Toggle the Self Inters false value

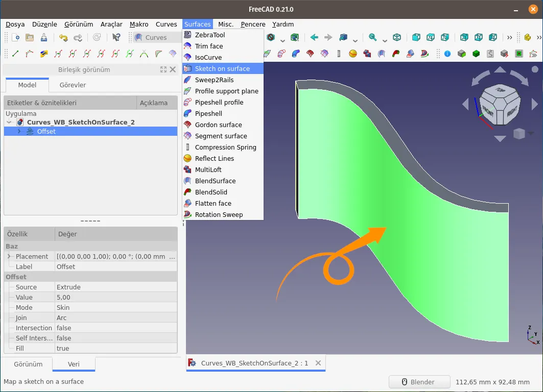pyautogui.click(x=115, y=338)
